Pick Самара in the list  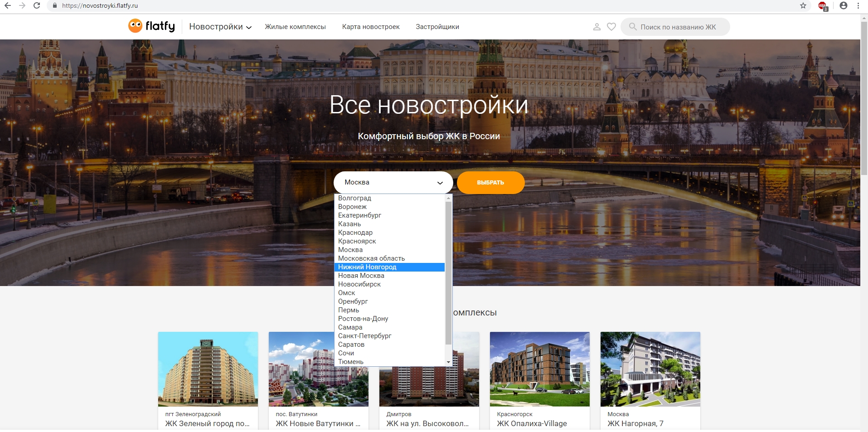[390, 327]
